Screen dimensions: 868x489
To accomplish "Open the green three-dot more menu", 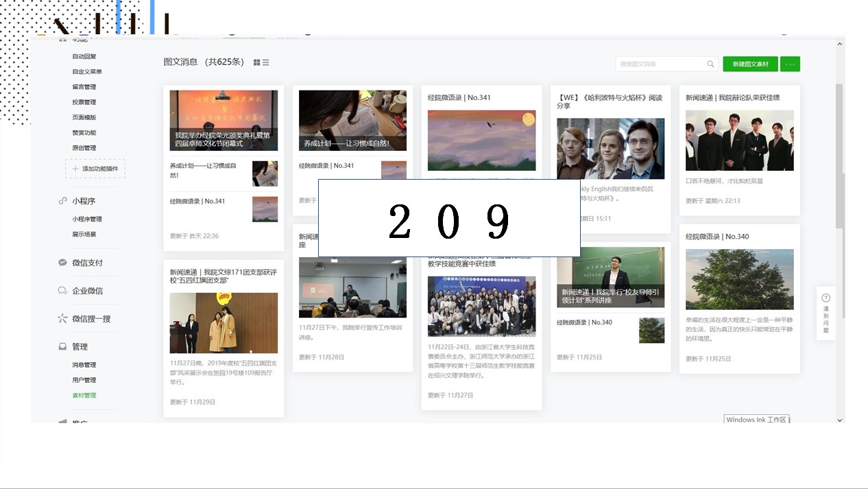I will (790, 64).
